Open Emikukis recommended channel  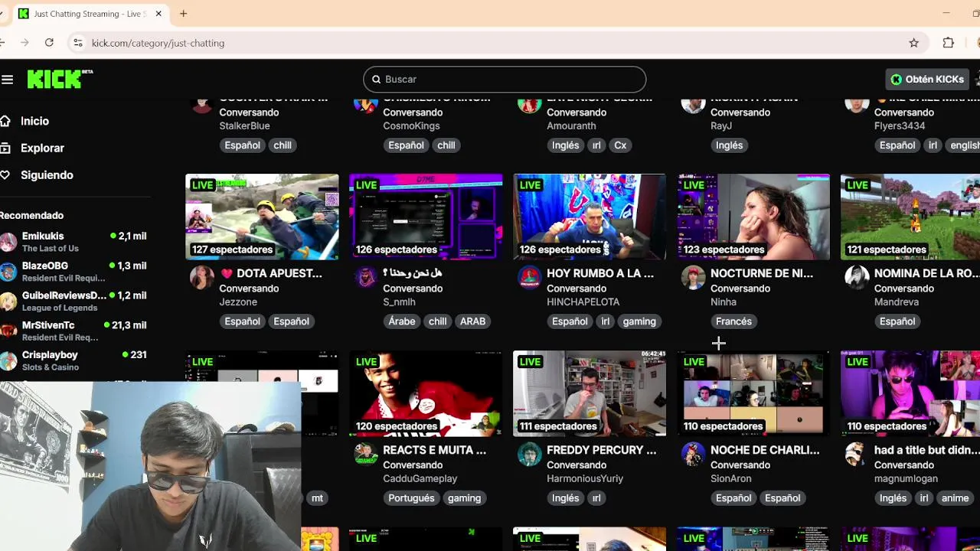(73, 242)
